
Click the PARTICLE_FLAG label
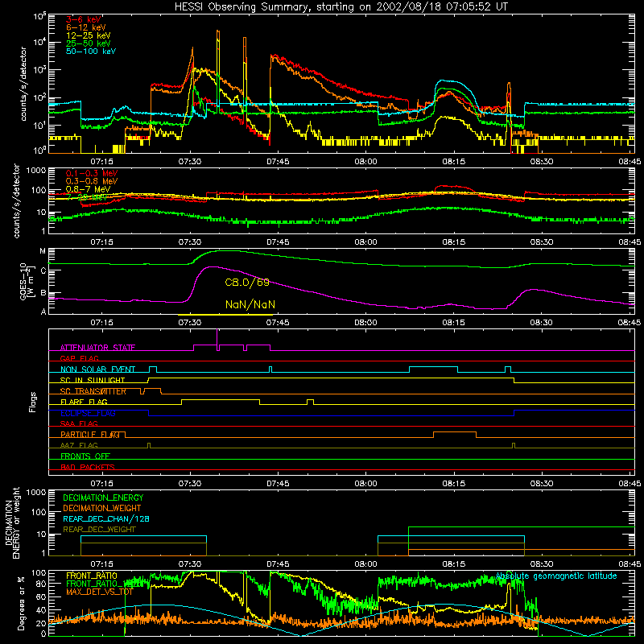pyautogui.click(x=90, y=435)
